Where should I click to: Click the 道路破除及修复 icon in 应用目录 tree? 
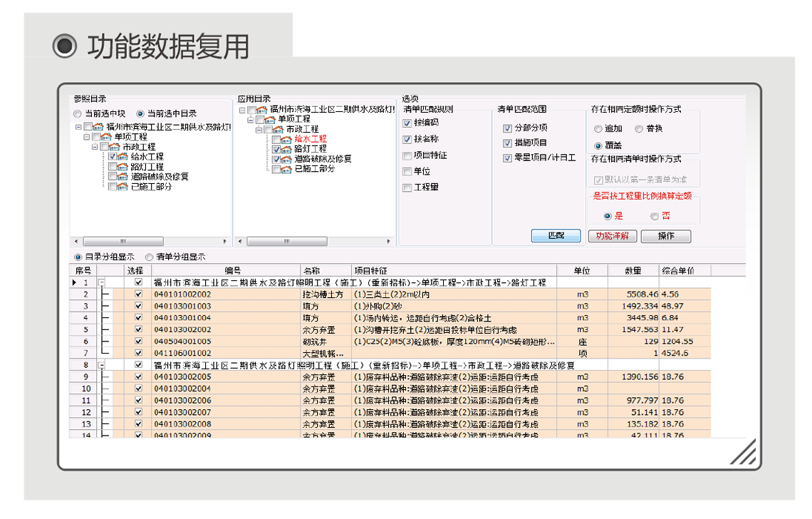[x=287, y=159]
